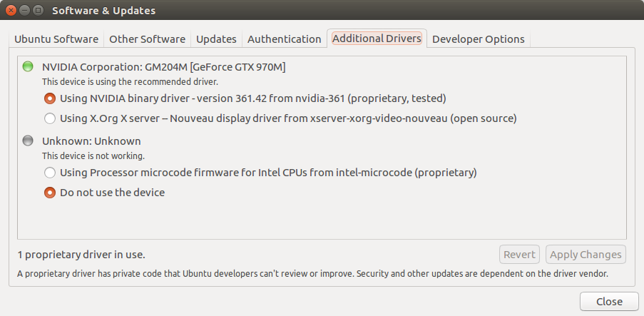Select NVIDIA binary driver version 361.42
Image resolution: width=644 pixels, height=316 pixels.
coord(50,98)
